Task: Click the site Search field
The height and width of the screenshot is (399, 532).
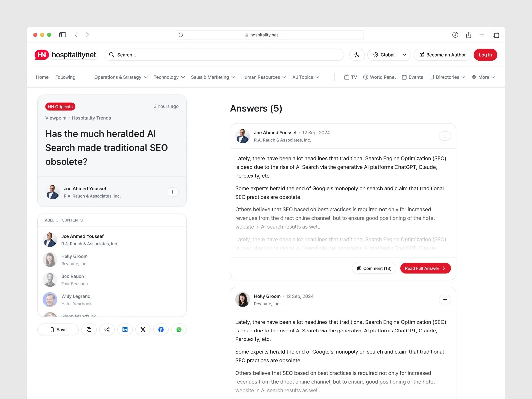Action: 224,55
